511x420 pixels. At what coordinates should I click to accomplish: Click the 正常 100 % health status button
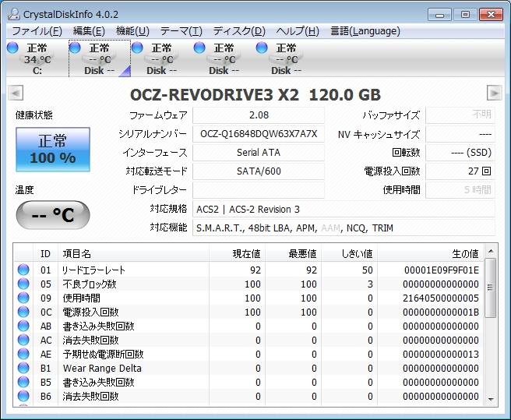click(x=53, y=150)
